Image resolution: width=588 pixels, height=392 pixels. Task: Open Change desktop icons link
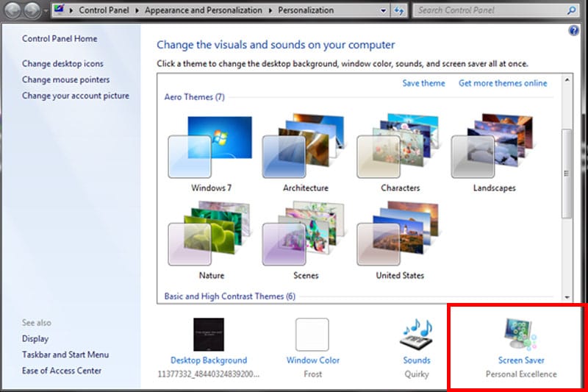coord(62,64)
